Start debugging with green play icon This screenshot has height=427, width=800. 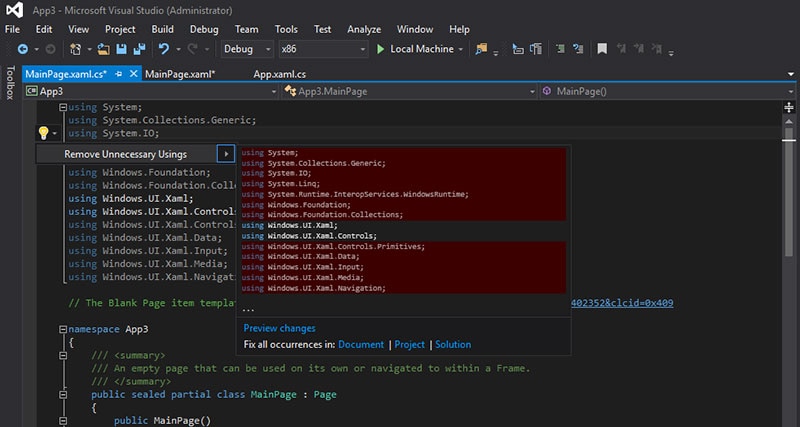pos(380,49)
